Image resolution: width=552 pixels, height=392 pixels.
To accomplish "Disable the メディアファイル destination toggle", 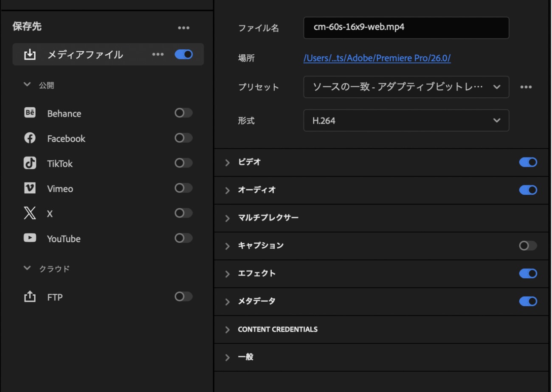I will pyautogui.click(x=184, y=54).
